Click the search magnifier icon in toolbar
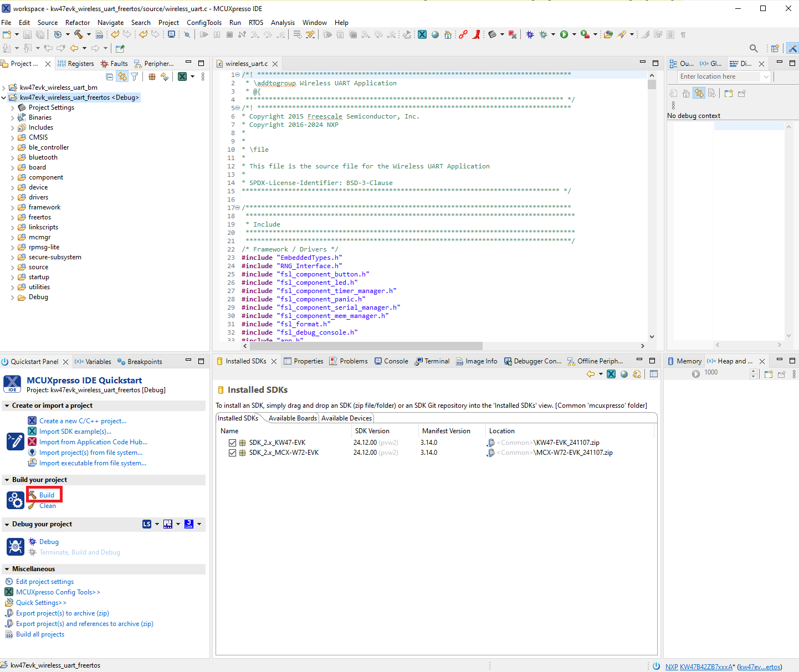Screen dimensions: 799x672 [753, 48]
